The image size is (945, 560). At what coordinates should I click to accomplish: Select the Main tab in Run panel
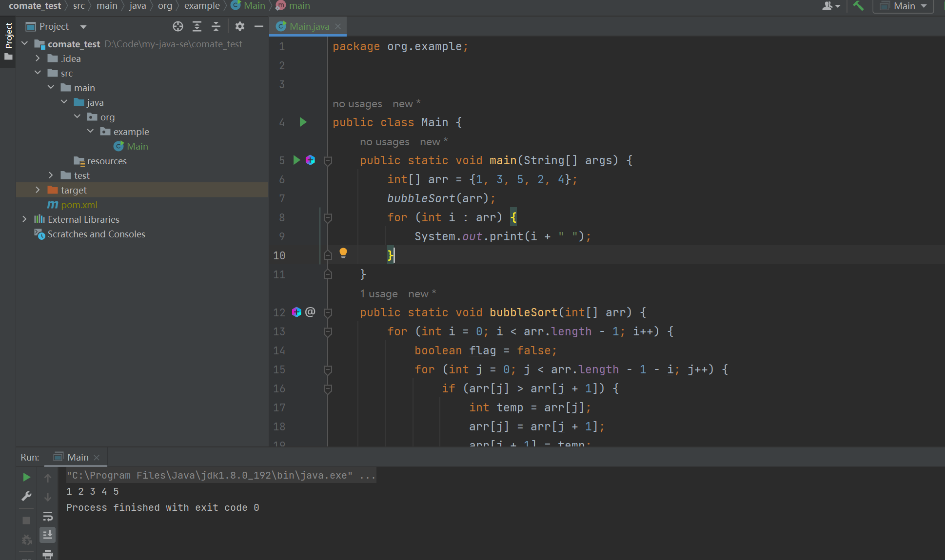pos(78,457)
